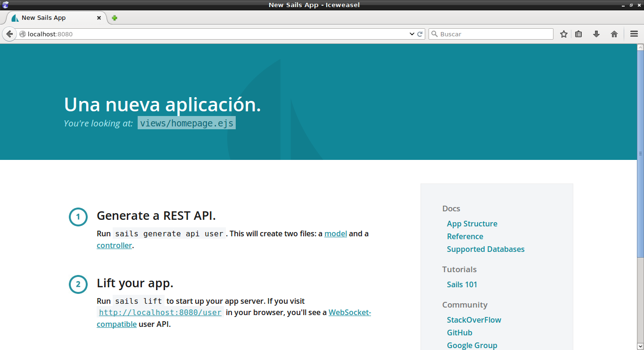This screenshot has height=350, width=644.
Task: Open the hamburger menu icon
Action: 634,34
